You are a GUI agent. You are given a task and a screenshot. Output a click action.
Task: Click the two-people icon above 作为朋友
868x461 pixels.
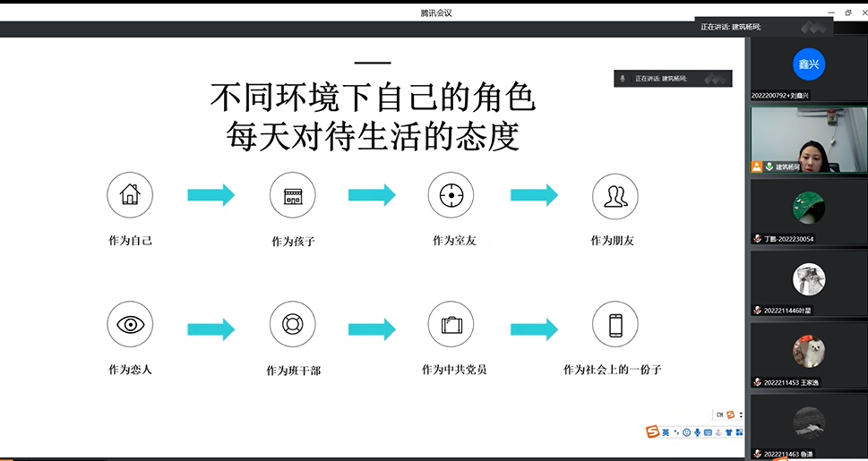click(x=615, y=196)
